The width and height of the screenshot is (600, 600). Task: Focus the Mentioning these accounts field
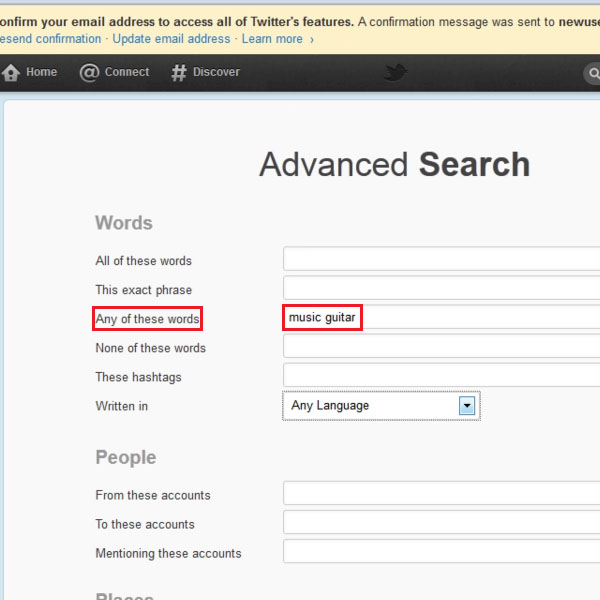442,551
